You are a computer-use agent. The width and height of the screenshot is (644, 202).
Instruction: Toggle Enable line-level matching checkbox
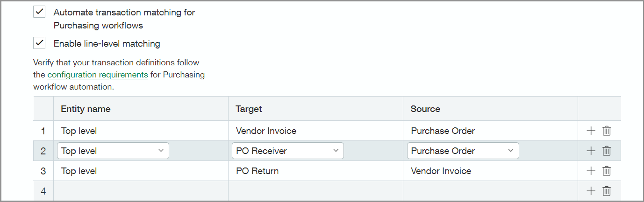click(x=39, y=43)
